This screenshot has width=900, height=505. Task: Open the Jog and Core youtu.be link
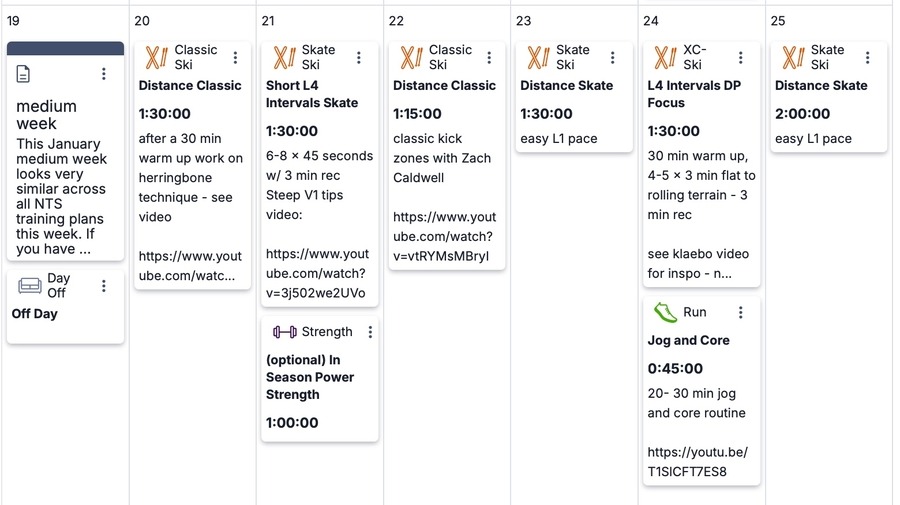point(697,462)
